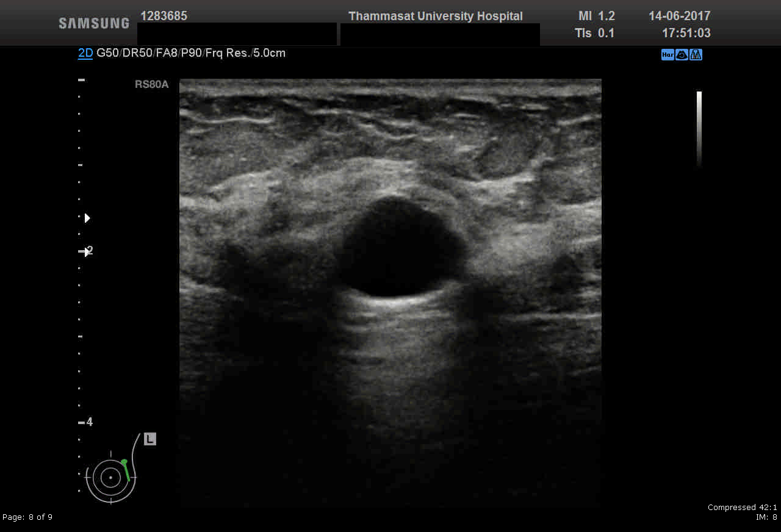Click the IM: 8 label
The width and height of the screenshot is (781, 532).
tap(766, 517)
